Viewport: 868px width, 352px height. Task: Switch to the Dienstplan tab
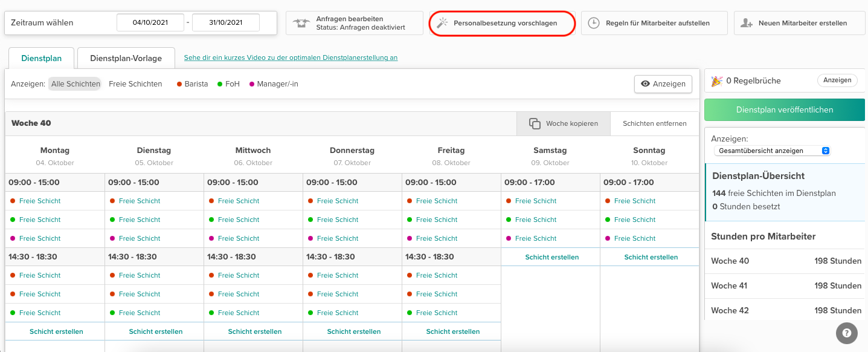tap(41, 58)
